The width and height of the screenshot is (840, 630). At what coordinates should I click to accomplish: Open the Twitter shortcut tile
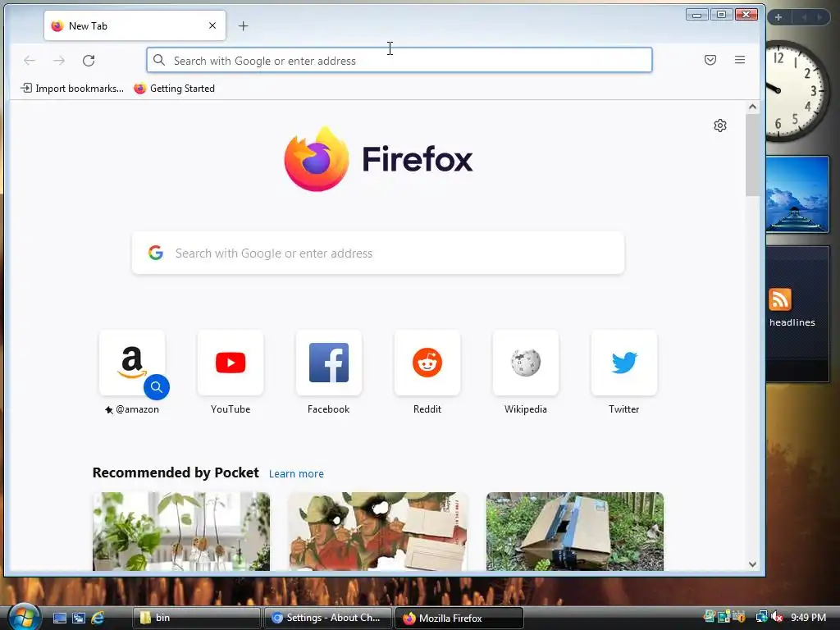click(624, 363)
